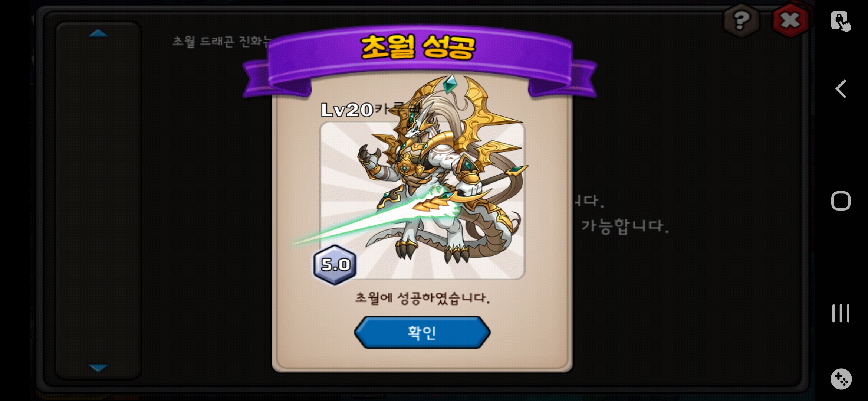The height and width of the screenshot is (401, 868).
Task: Confirm with the blue 확인 button
Action: [x=422, y=332]
